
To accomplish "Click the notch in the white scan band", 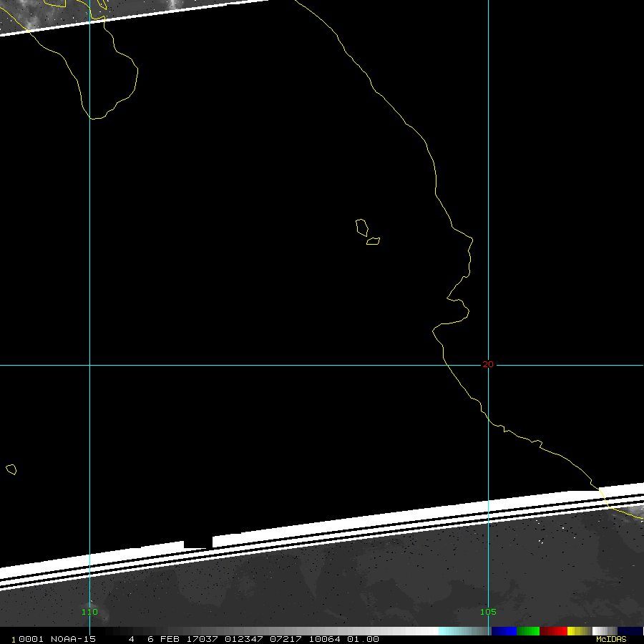I will tap(198, 544).
